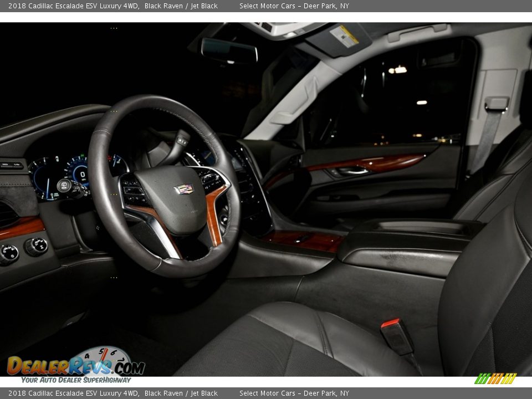Screen dimensions: 532x399
Task: Click the bottom caption '2018 Cadillac Escalade ESV Luxury 4WD'
Action: pos(73,393)
